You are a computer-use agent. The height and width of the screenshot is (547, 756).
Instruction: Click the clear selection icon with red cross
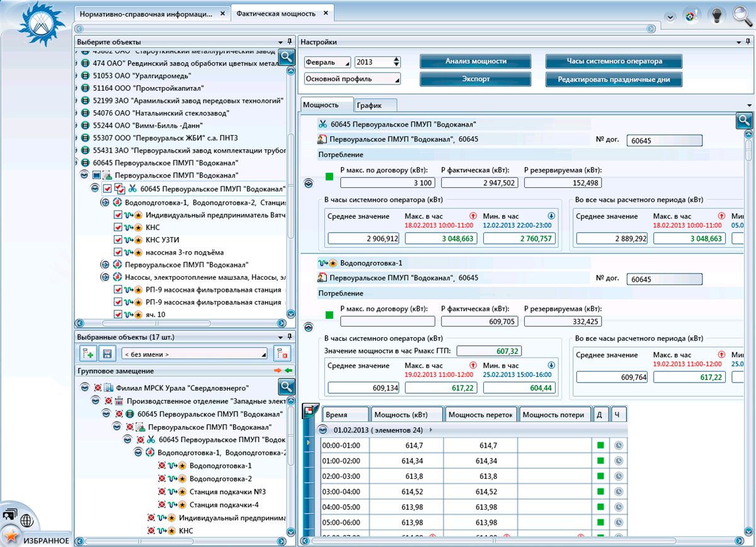pyautogui.click(x=283, y=354)
